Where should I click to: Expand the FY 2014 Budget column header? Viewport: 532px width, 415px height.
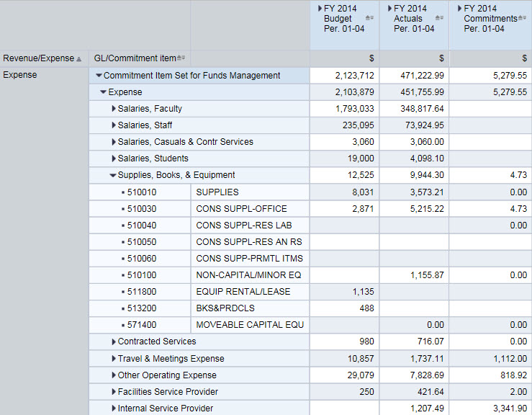tap(320, 9)
